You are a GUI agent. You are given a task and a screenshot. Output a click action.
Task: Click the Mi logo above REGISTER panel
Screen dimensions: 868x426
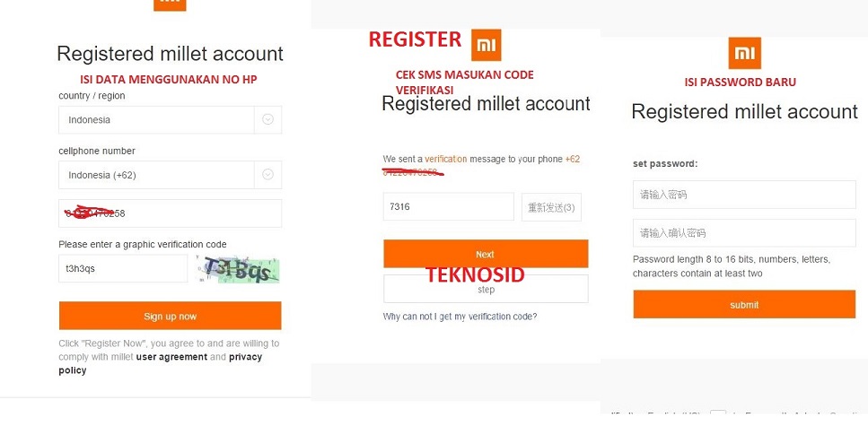pyautogui.click(x=486, y=45)
